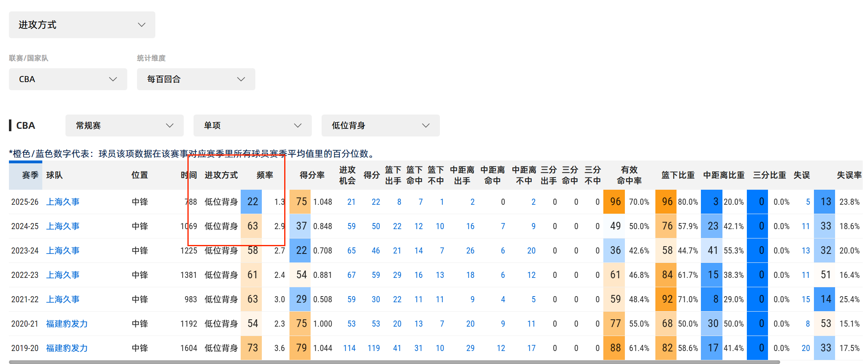
Task: Expand the 单项 dropdown
Action: pos(252,126)
